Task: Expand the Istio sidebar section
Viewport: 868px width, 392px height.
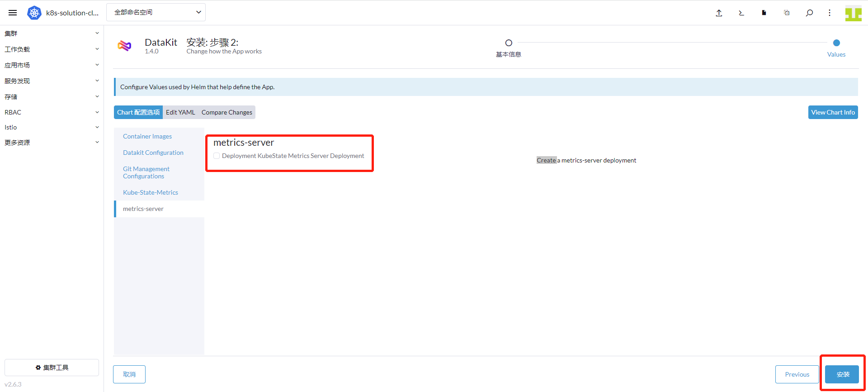Action: pos(52,127)
